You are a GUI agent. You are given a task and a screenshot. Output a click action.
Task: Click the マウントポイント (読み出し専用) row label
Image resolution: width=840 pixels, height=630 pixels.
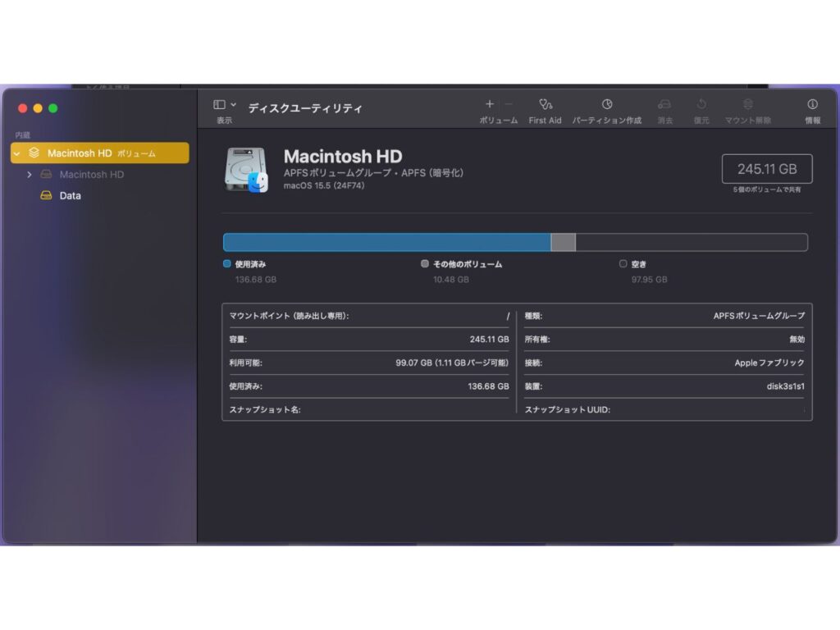click(290, 316)
